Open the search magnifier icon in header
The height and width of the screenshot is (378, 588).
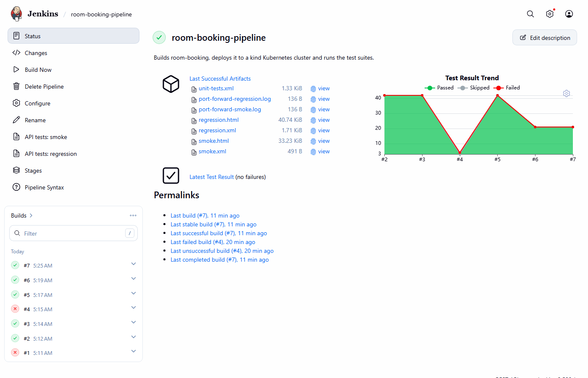click(x=530, y=14)
